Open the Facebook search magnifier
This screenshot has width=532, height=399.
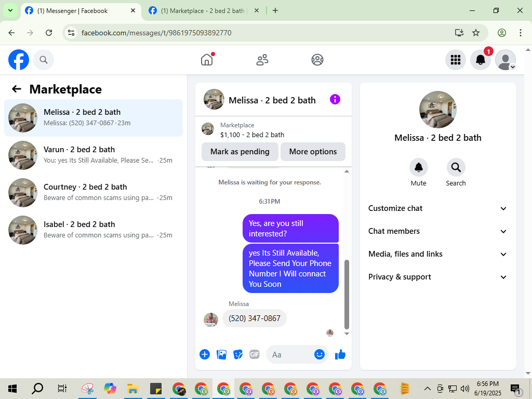pos(44,60)
